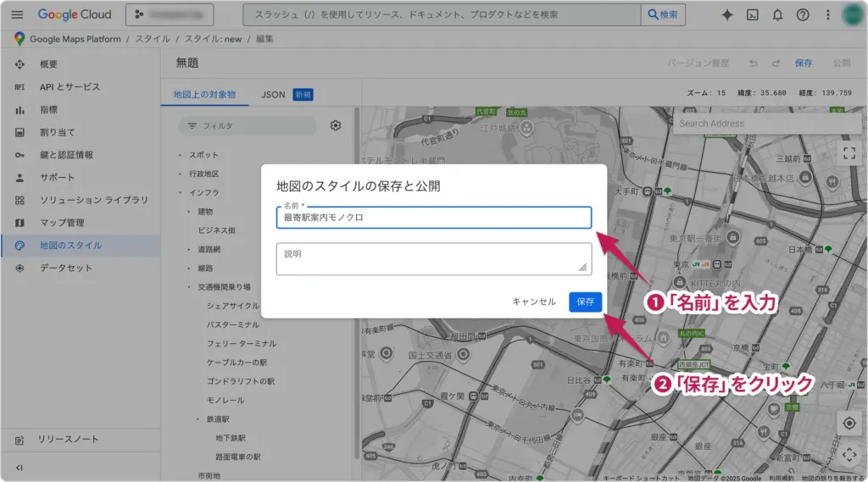The width and height of the screenshot is (868, 482).
Task: Click 保存 in the top toolbar
Action: pyautogui.click(x=804, y=64)
